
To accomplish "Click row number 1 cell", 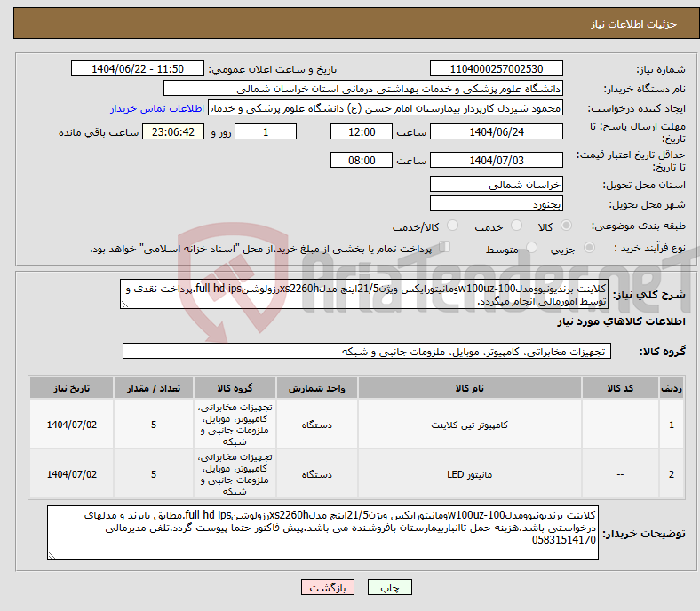I will tap(672, 425).
